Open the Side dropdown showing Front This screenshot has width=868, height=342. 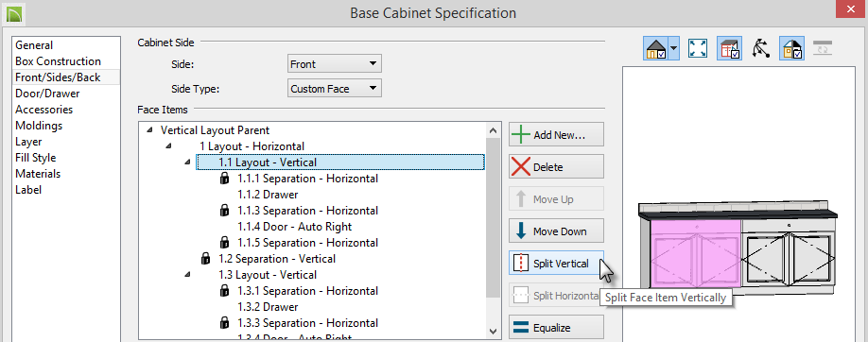pyautogui.click(x=335, y=64)
